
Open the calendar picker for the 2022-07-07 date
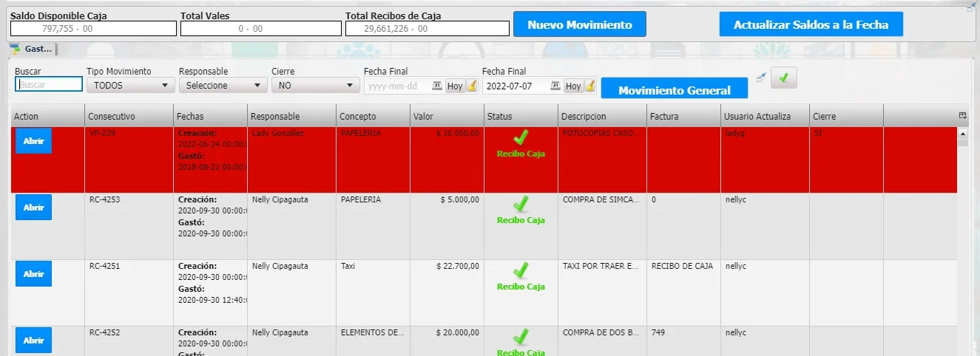555,86
